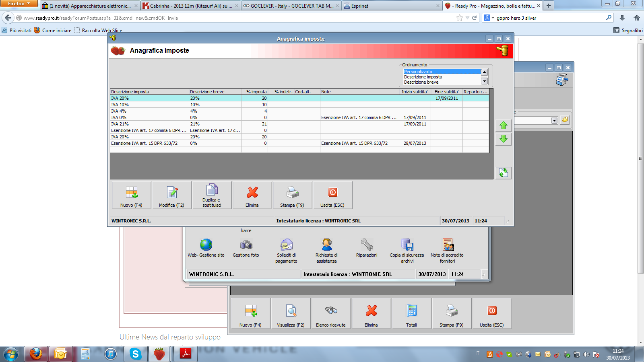The image size is (644, 362).
Task: Click Visualizza (F2) in rear window
Action: tap(291, 314)
